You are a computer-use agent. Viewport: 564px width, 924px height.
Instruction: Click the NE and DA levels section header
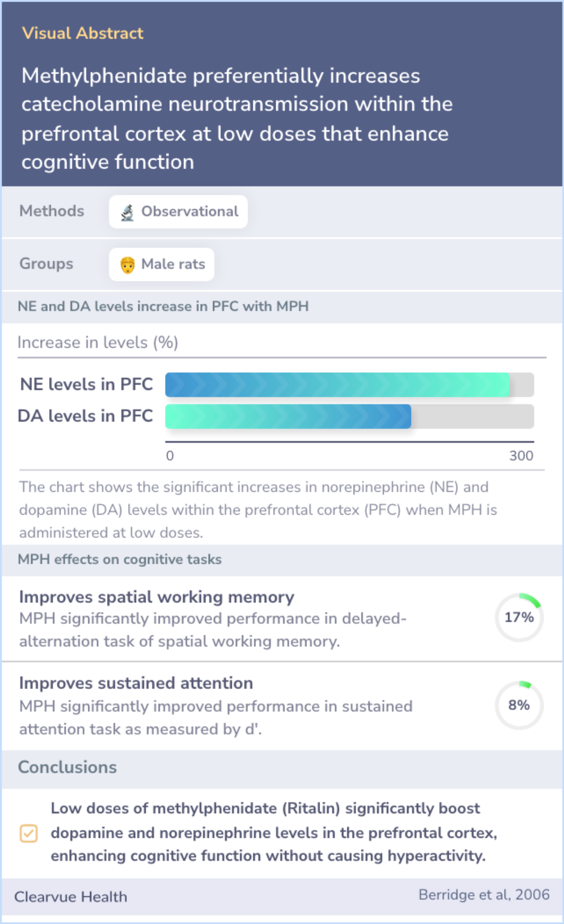pyautogui.click(x=163, y=306)
